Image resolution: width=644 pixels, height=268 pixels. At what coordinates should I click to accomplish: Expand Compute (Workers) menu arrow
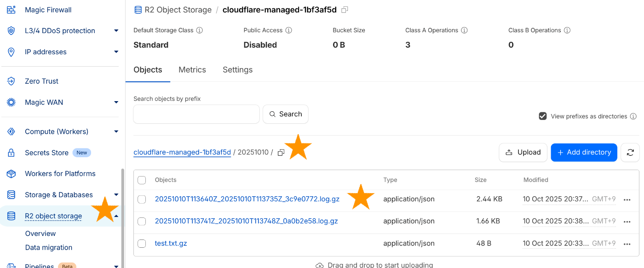tap(116, 132)
